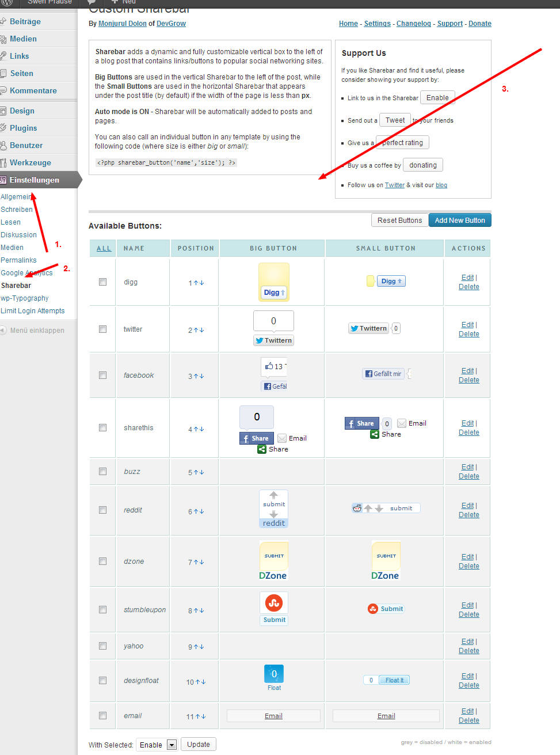Screen dimensions: 560x755
Task: Click the up arrow in the yahoo row
Action: (196, 647)
